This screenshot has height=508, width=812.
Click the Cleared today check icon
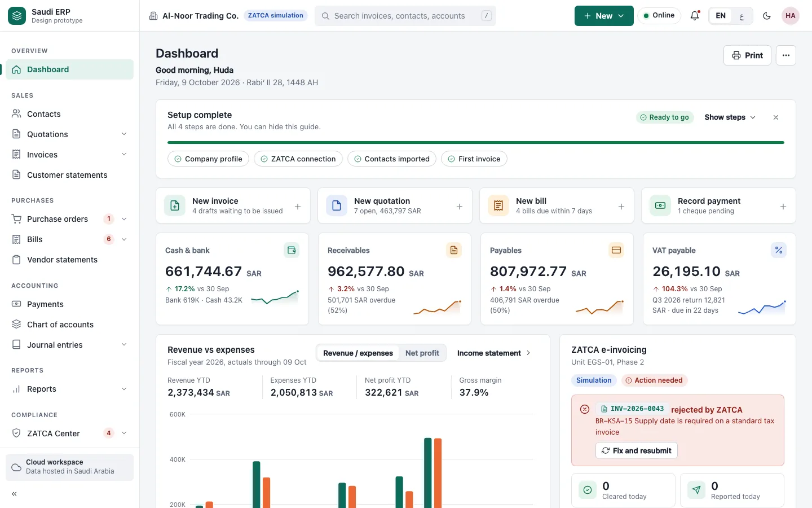(588, 490)
